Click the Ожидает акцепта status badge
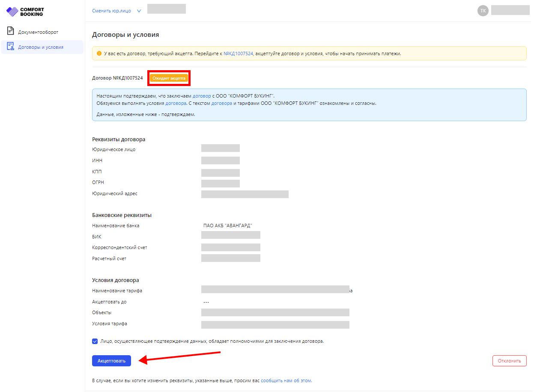Viewport: 549px width, 392px height. click(x=169, y=78)
